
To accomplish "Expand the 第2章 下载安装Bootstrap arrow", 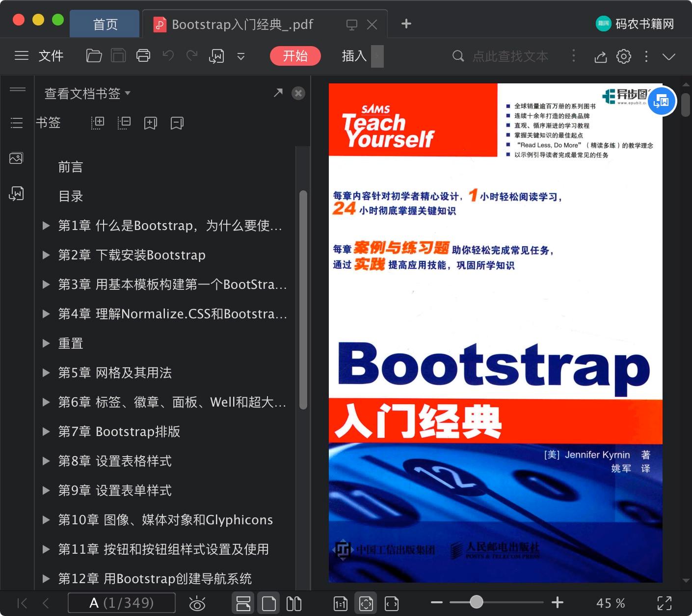I will click(46, 255).
